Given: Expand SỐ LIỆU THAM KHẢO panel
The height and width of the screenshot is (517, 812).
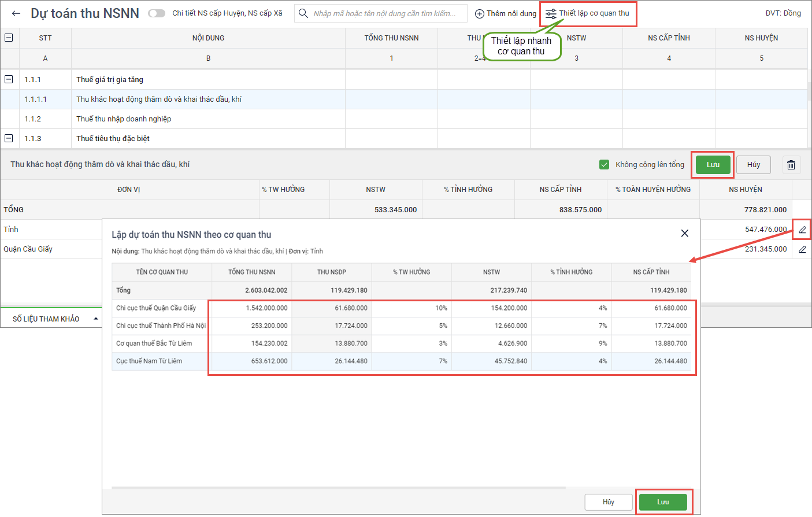Looking at the screenshot, I should click(x=95, y=319).
